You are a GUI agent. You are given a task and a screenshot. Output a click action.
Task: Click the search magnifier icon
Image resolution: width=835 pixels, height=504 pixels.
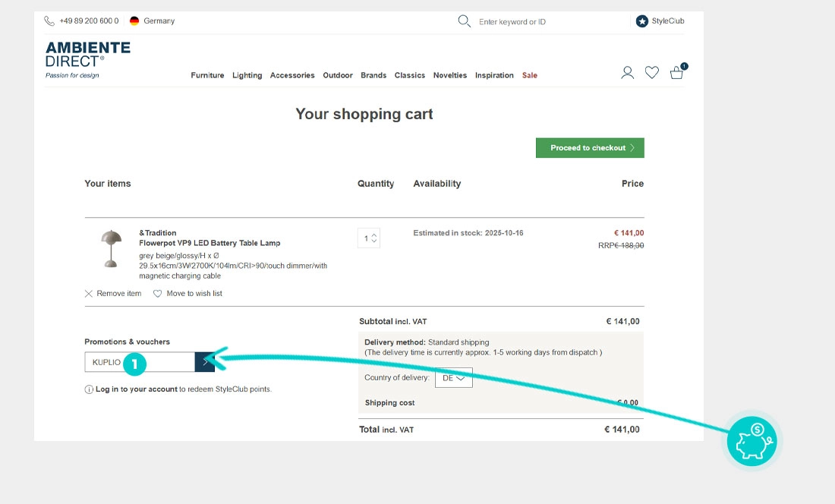(x=465, y=21)
